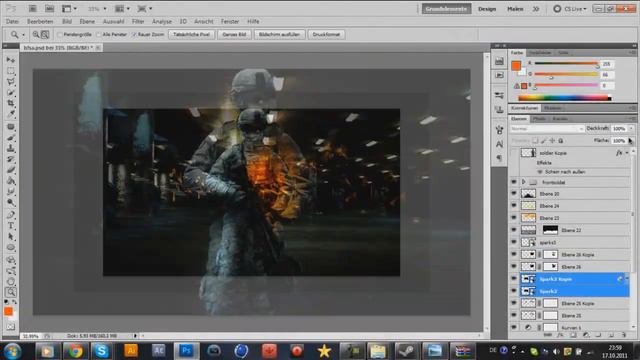This screenshot has width=640, height=360.
Task: Open the collapsed Paragraph panel icon
Action: 499,158
